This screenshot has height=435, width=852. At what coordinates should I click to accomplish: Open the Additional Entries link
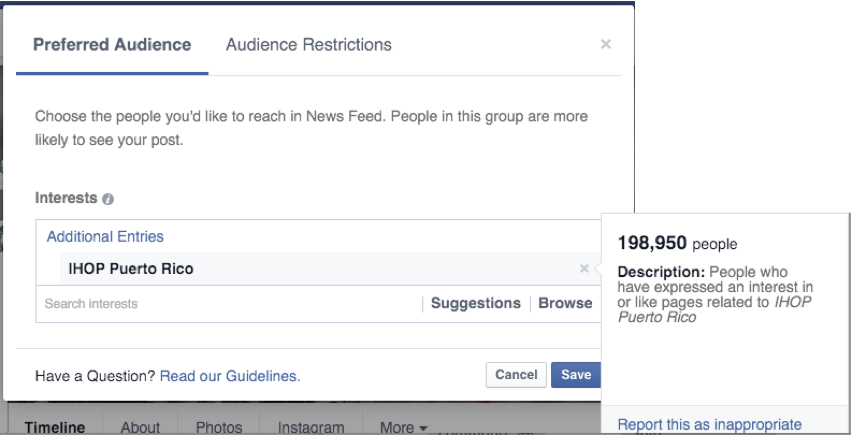[x=105, y=237]
